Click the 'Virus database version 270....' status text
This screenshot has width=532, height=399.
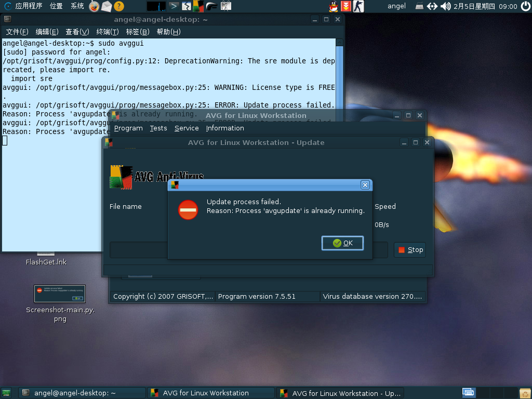[x=372, y=296]
